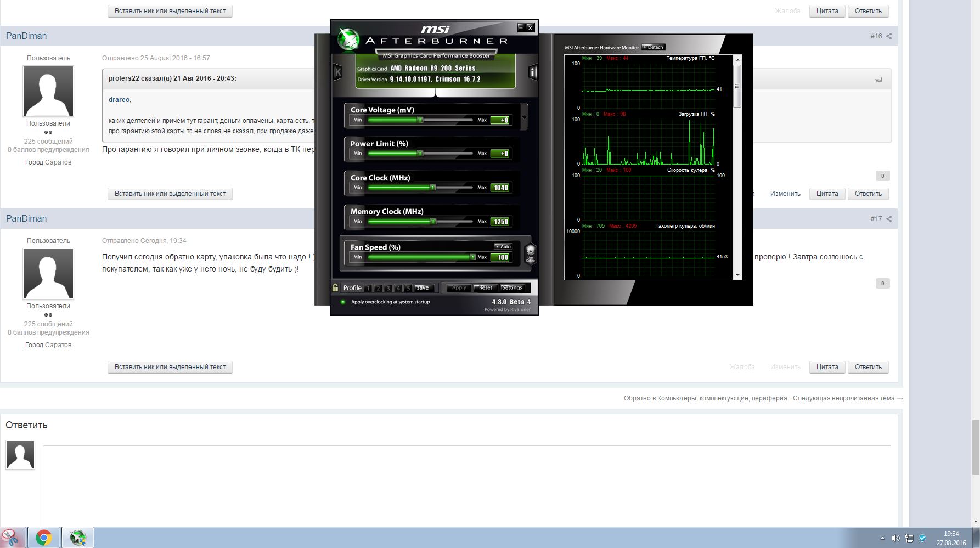This screenshot has height=548, width=980.
Task: Click the Kombustor K button in Afterburner
Action: pos(338,72)
